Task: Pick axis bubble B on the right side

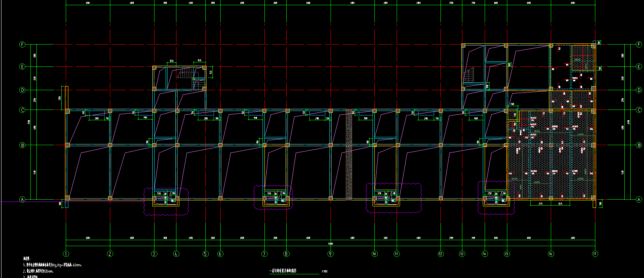Action: 639,145
